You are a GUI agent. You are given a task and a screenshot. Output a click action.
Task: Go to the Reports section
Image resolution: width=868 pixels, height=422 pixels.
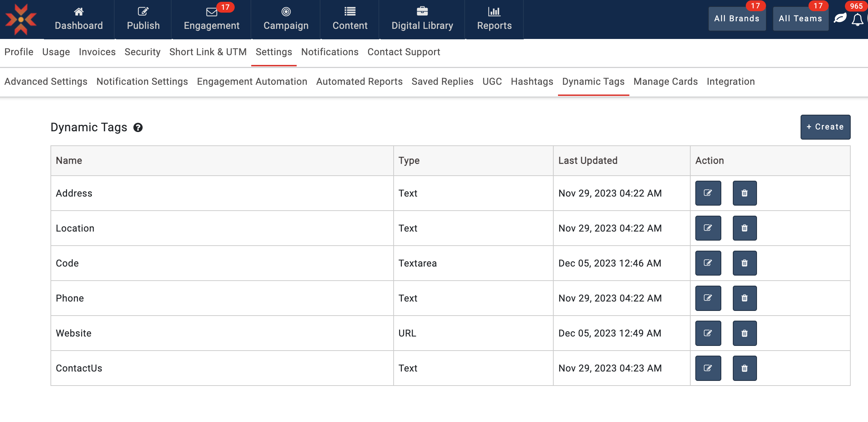[494, 19]
